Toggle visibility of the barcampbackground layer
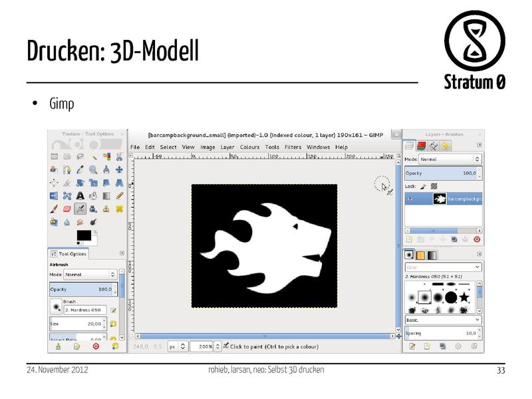 pyautogui.click(x=410, y=198)
